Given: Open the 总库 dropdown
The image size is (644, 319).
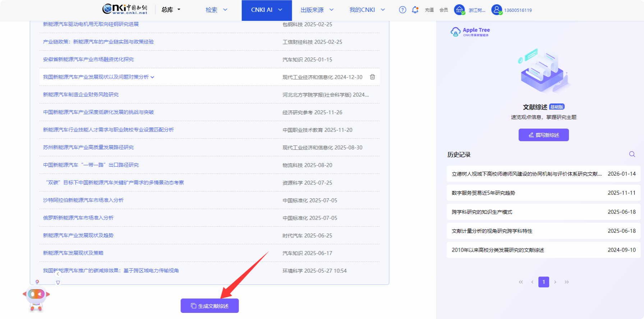Looking at the screenshot, I should (x=171, y=10).
